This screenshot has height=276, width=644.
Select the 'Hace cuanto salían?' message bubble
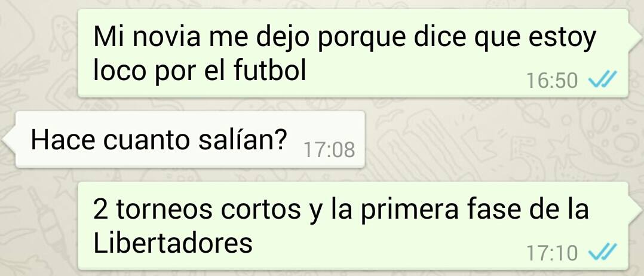point(190,139)
